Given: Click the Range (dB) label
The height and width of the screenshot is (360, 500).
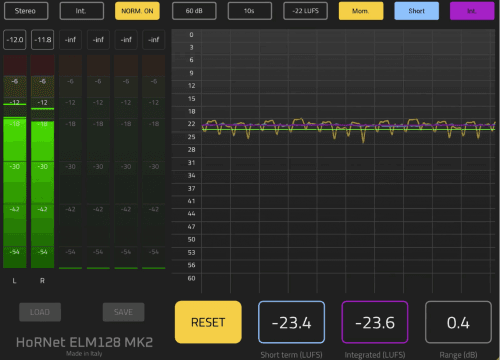Looking at the screenshot, I should coord(458,355).
